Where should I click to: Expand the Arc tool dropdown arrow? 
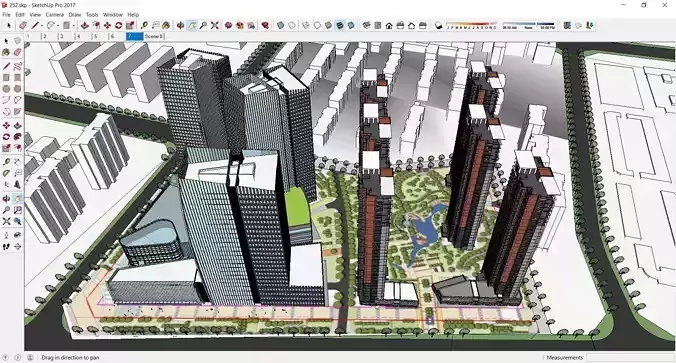tap(57, 26)
